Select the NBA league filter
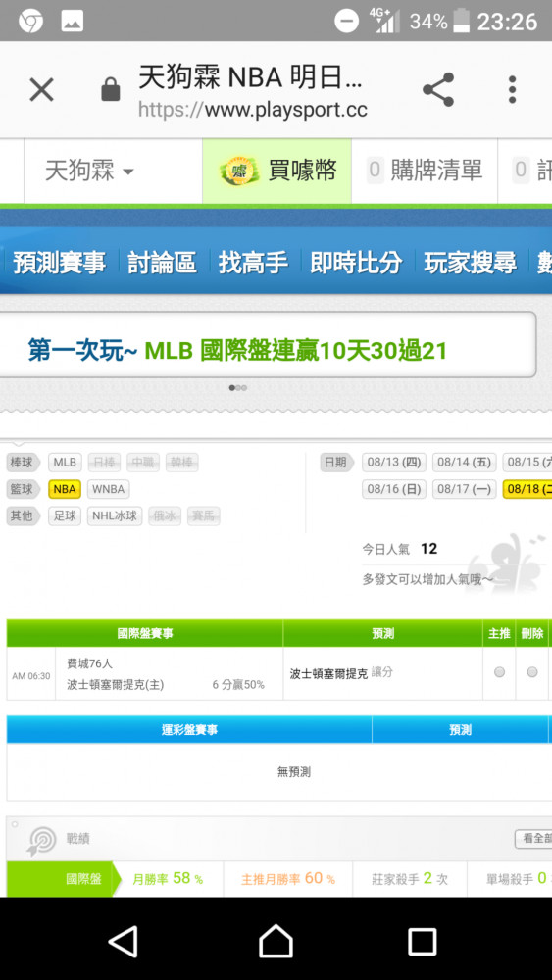 click(x=65, y=489)
